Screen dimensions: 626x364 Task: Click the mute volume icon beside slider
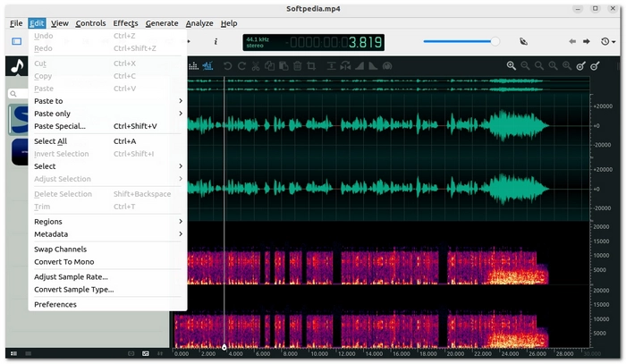524,41
